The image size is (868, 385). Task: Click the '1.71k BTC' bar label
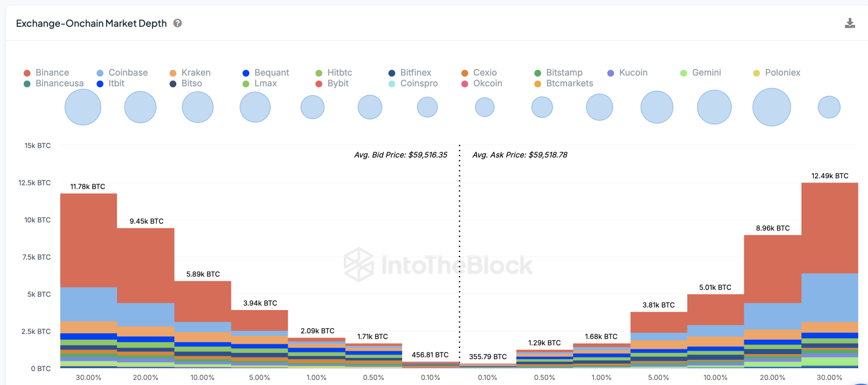click(373, 337)
